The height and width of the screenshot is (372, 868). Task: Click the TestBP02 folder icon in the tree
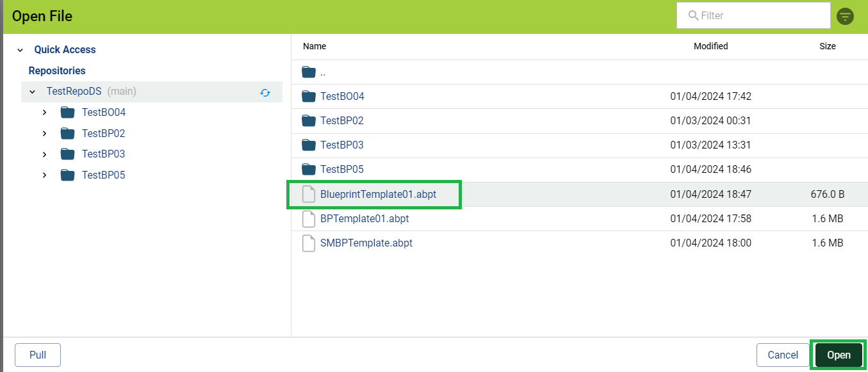(68, 133)
